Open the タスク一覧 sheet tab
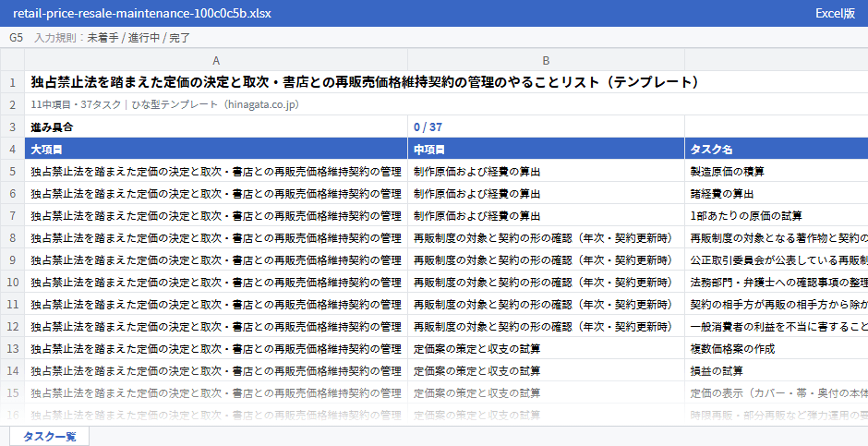 click(x=49, y=436)
